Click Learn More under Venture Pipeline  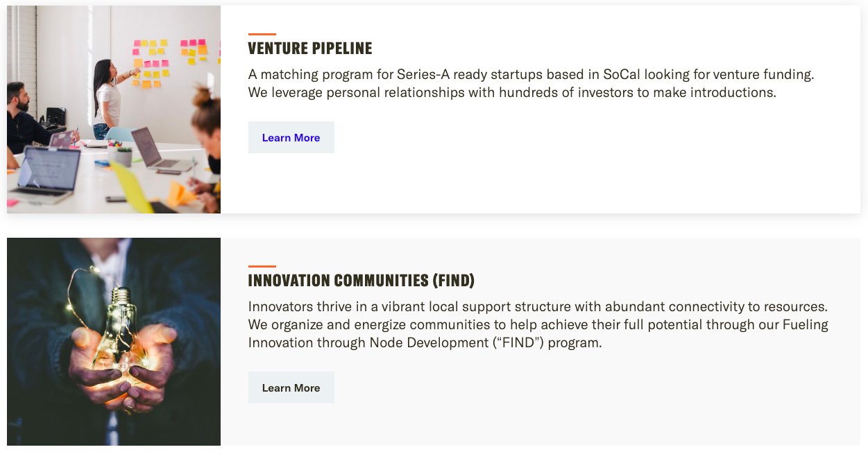click(x=291, y=137)
